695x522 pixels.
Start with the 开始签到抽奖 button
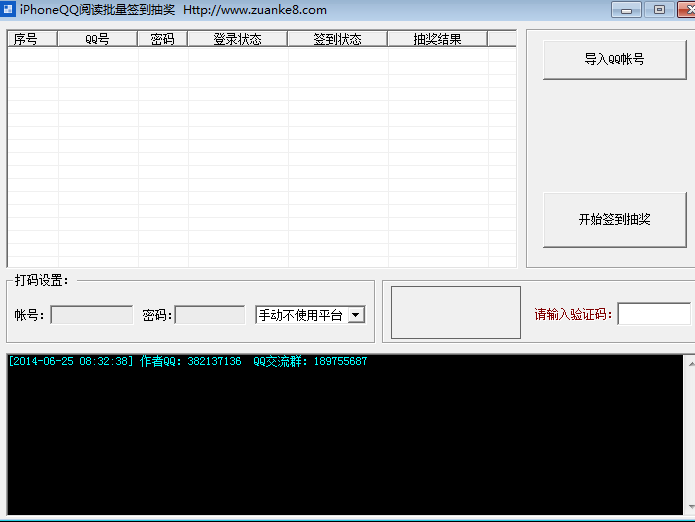click(614, 219)
